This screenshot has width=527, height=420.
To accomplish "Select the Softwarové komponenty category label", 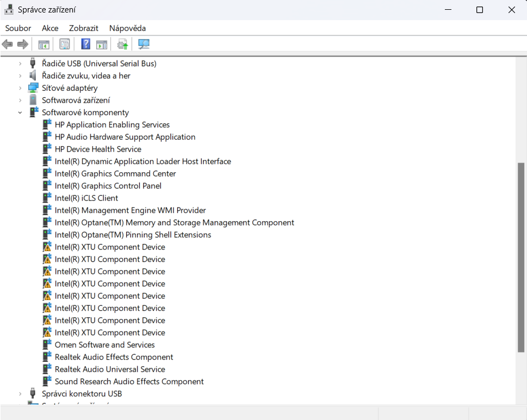I will tap(85, 112).
